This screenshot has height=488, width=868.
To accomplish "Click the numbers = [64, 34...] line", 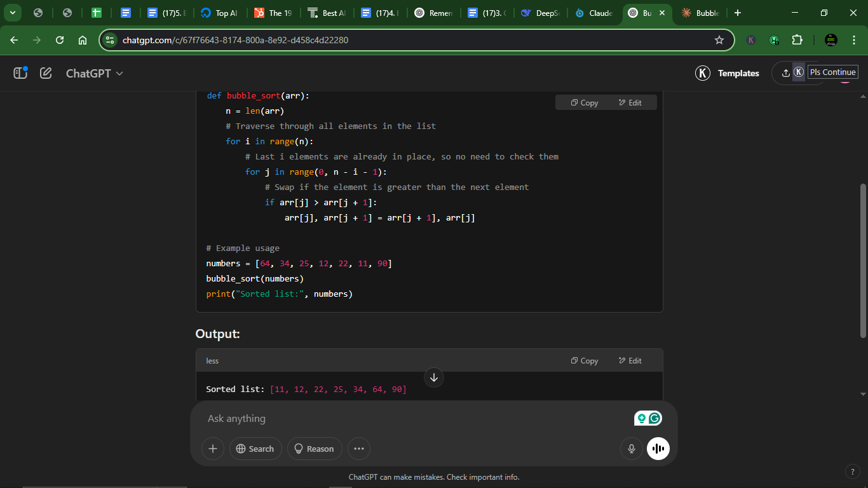I will 299,264.
